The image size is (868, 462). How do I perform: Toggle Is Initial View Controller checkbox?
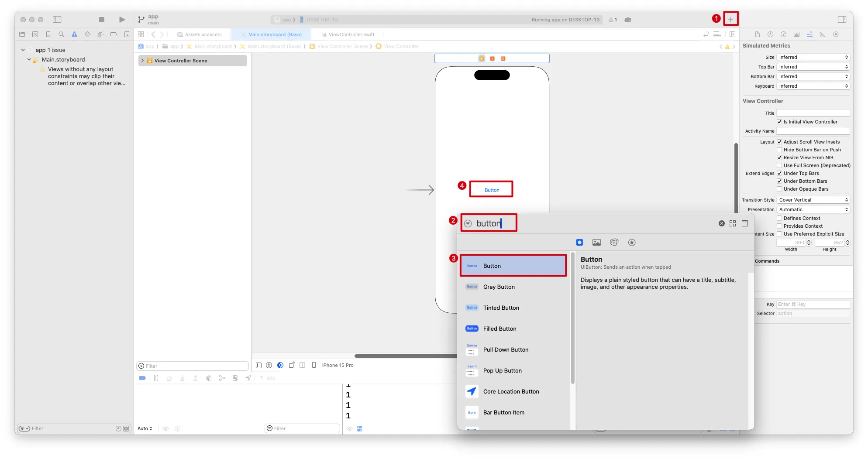[779, 122]
